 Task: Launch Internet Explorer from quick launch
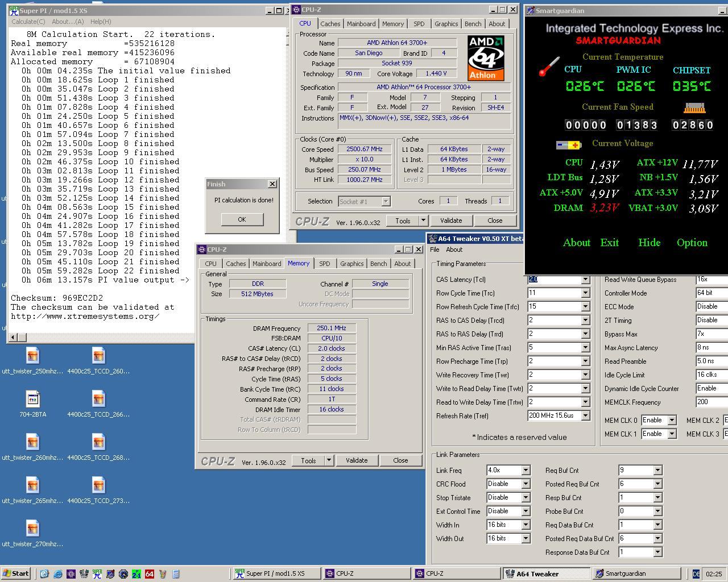[57, 574]
